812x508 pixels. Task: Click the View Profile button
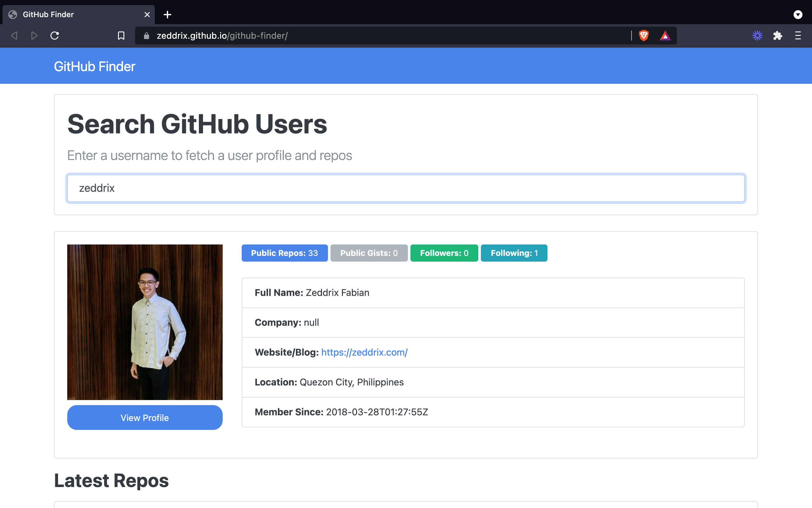(x=145, y=418)
